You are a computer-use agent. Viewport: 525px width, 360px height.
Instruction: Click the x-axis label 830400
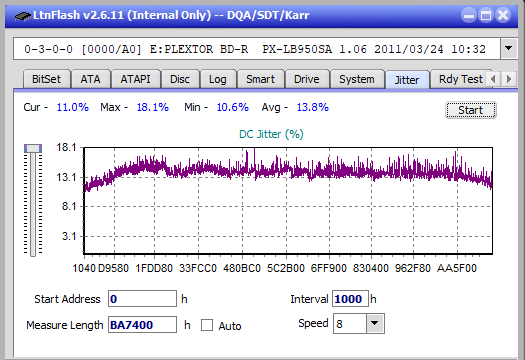pyautogui.click(x=371, y=268)
